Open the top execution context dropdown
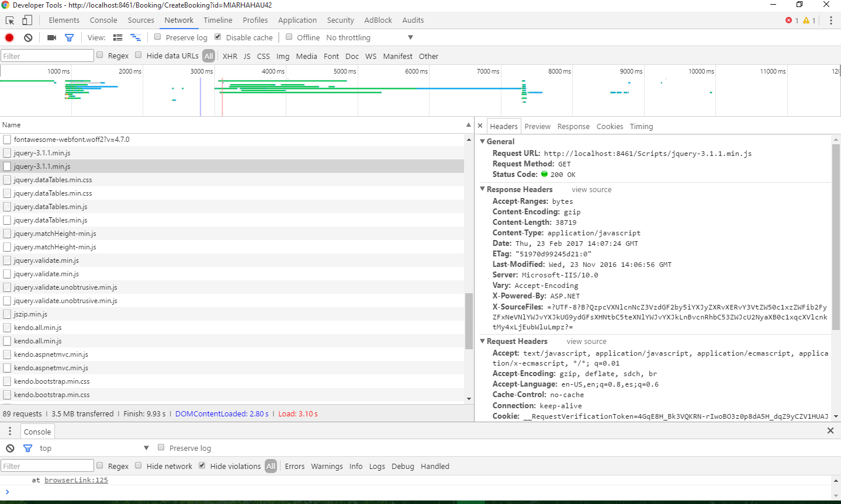Viewport: 841px width, 504px height. pos(94,448)
